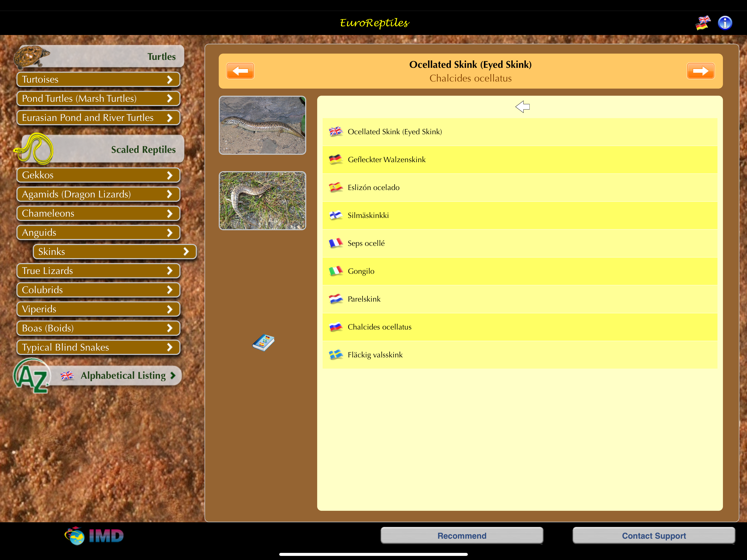Expand the Chameleons chevron
The width and height of the screenshot is (747, 560).
point(170,213)
